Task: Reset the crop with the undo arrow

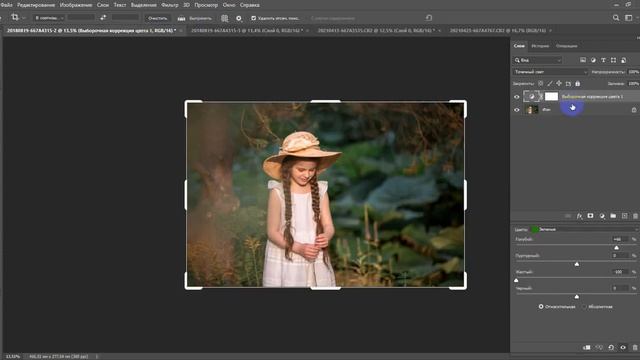Action: point(429,18)
